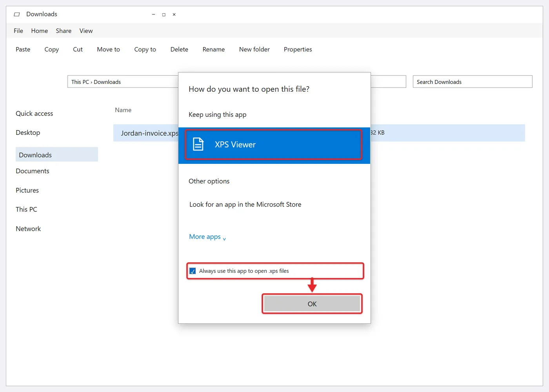Click the Downloads window title icon

click(17, 15)
